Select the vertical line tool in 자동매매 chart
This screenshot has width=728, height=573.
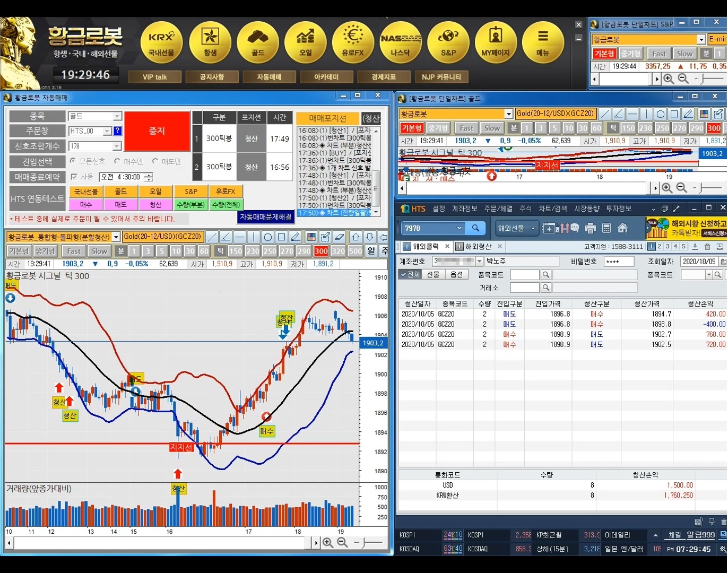point(254,237)
